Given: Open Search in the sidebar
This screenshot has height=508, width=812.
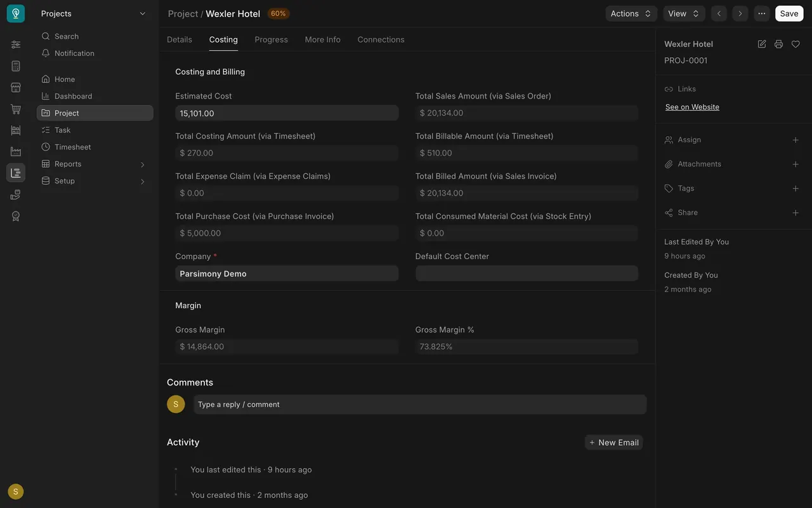Looking at the screenshot, I should point(95,36).
